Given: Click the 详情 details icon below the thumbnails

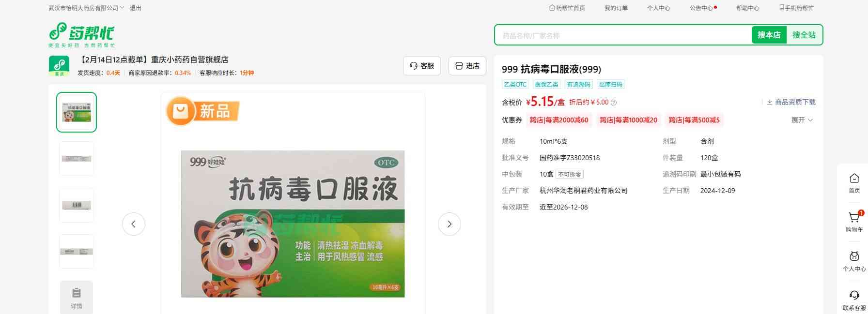Looking at the screenshot, I should tap(77, 297).
